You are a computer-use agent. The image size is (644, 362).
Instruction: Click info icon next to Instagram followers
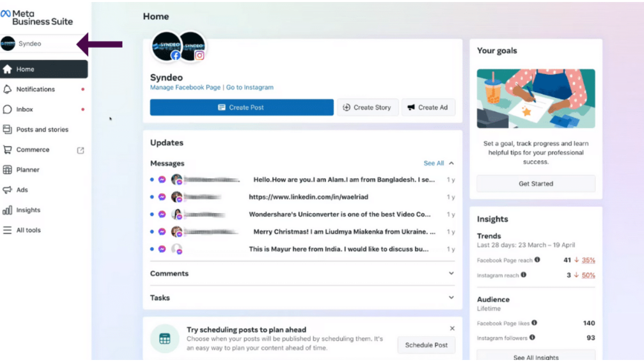pyautogui.click(x=532, y=338)
